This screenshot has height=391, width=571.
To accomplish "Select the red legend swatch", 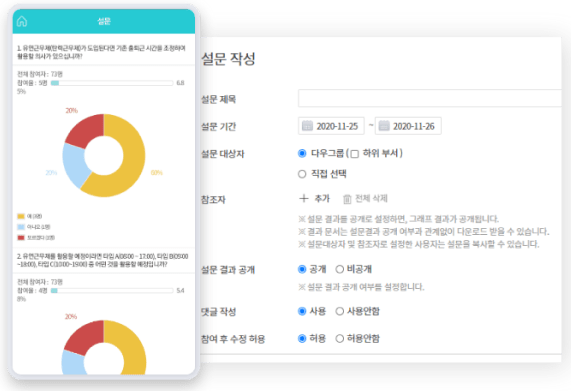I will (x=21, y=238).
